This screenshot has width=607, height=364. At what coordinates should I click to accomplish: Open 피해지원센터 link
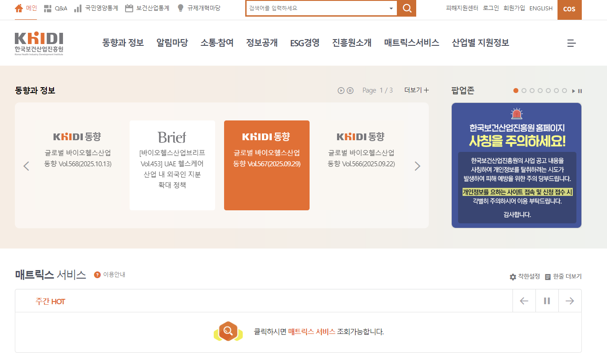(x=462, y=8)
